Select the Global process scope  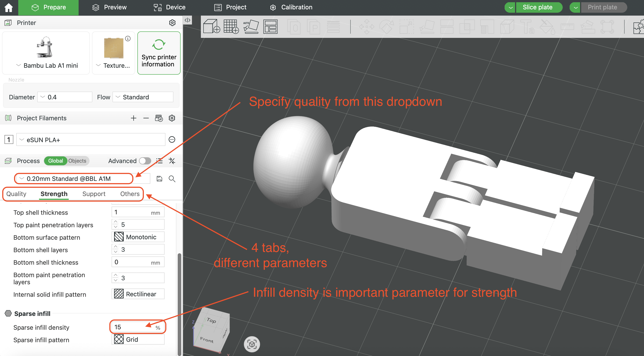pos(55,161)
